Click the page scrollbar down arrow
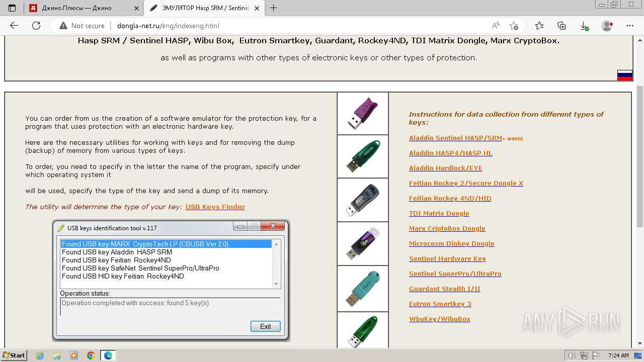This screenshot has height=362, width=644. pyautogui.click(x=640, y=343)
